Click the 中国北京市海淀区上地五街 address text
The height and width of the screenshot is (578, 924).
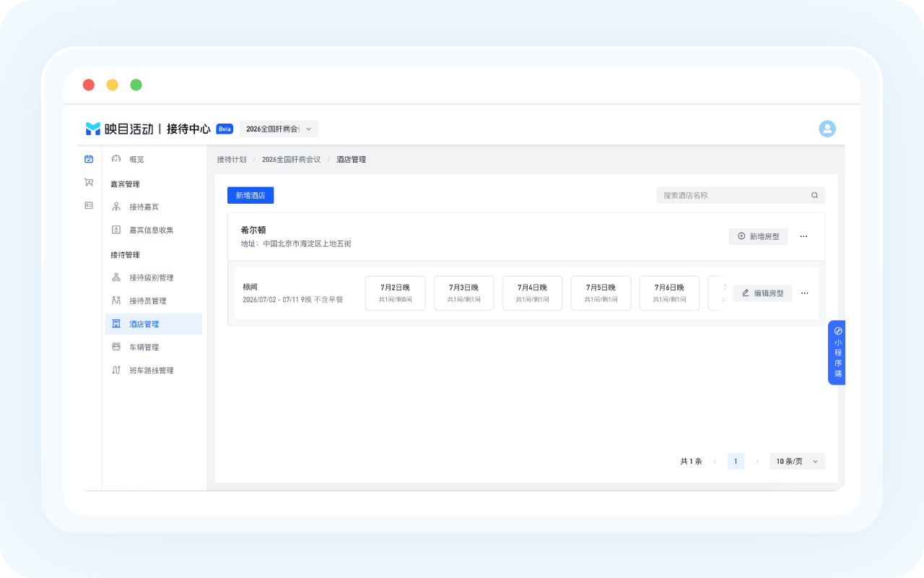[x=307, y=244]
